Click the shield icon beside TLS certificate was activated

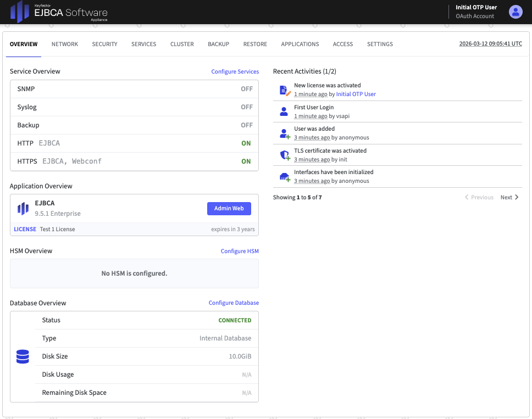pos(285,155)
